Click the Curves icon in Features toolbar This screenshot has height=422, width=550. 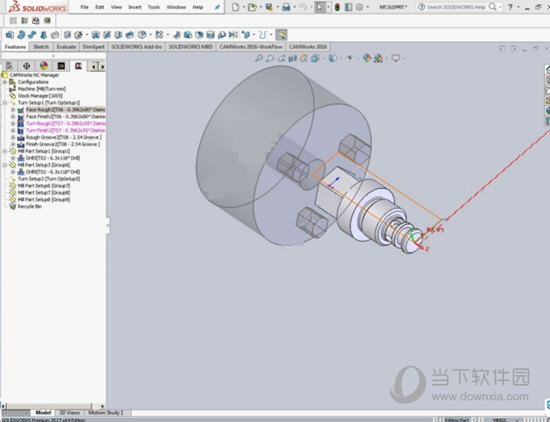pos(263,34)
